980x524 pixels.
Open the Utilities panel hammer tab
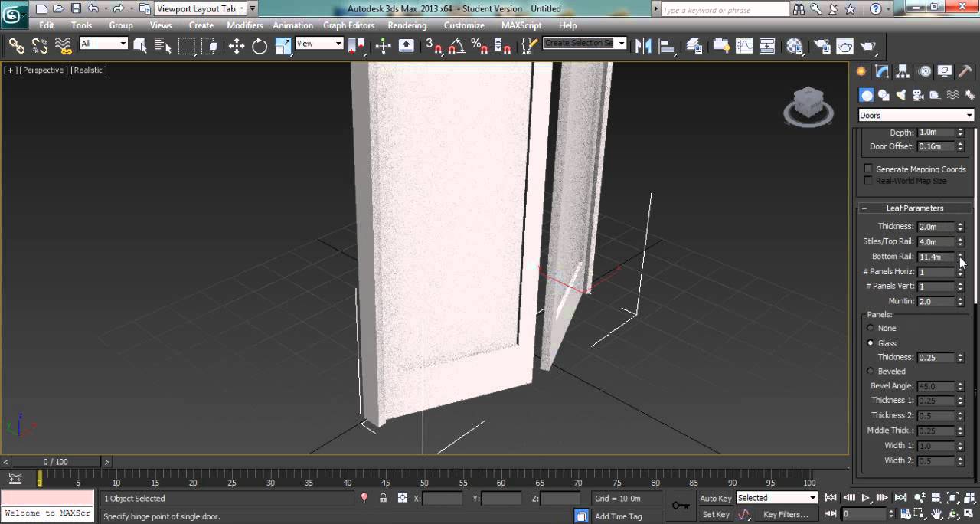[x=965, y=71]
